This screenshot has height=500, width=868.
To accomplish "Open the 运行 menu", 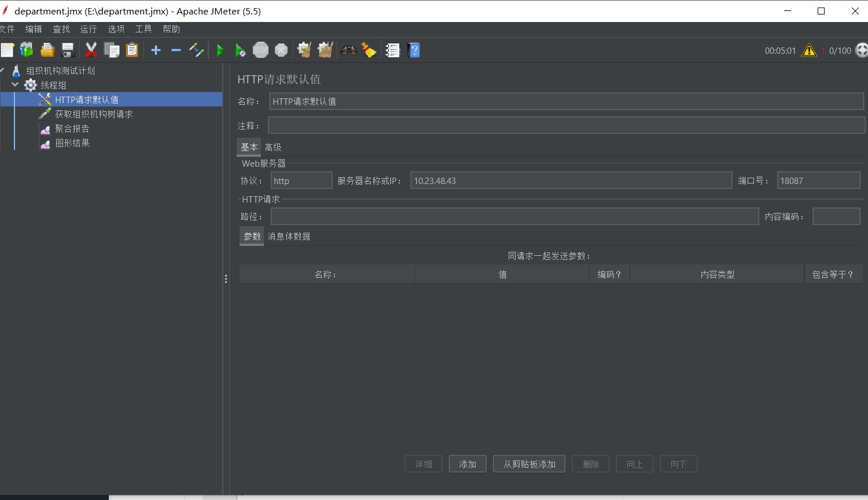I will coord(89,29).
